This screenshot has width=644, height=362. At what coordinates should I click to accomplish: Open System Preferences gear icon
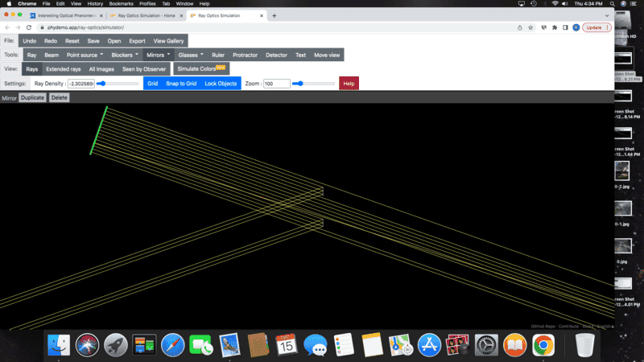pyautogui.click(x=486, y=345)
